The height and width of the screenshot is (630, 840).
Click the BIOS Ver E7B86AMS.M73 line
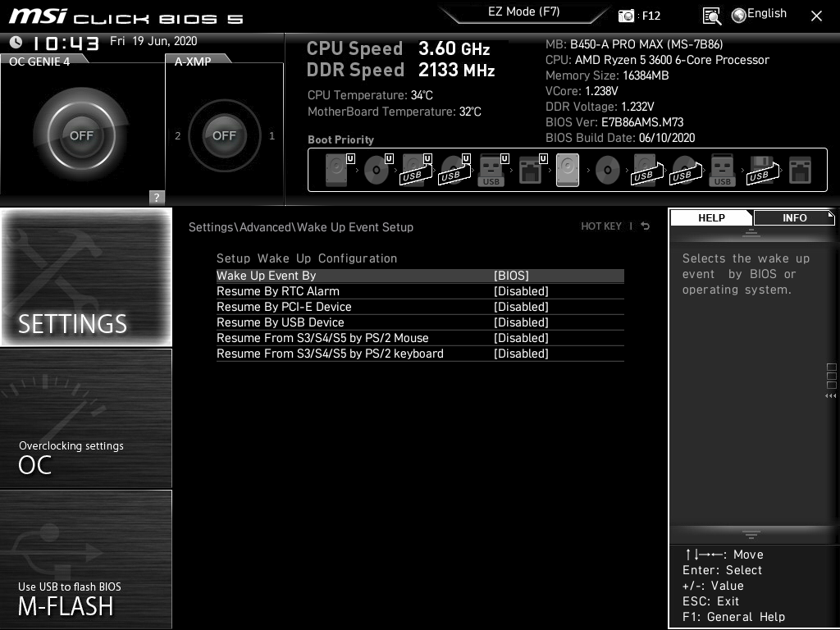click(614, 122)
